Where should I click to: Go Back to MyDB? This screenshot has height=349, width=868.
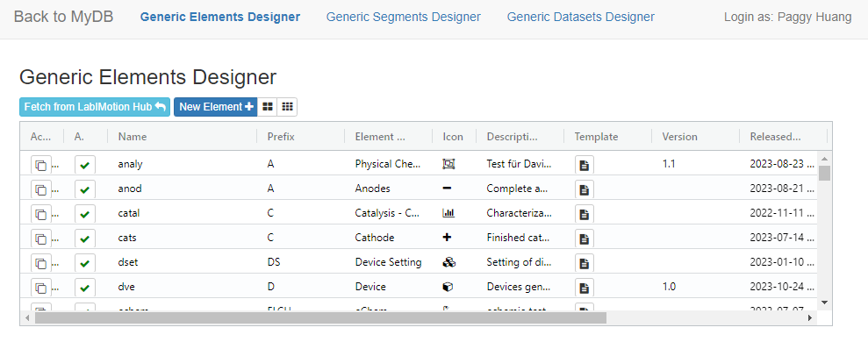[x=64, y=17]
